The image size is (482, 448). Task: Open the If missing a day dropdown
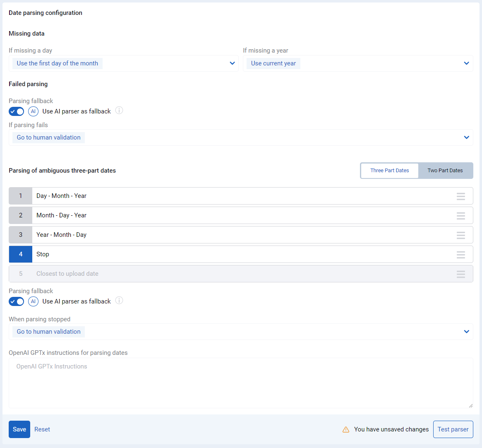pos(124,63)
